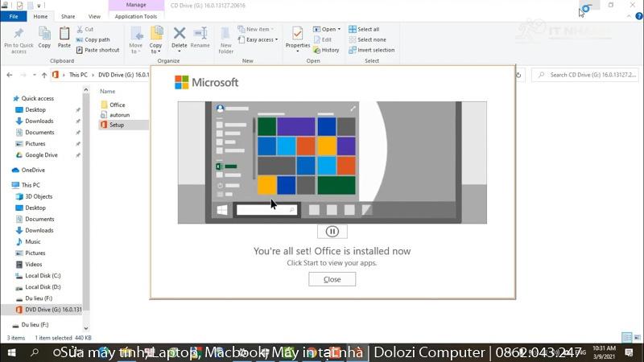The width and height of the screenshot is (644, 362).
Task: Expand the Quick access tree node
Action: click(x=7, y=98)
